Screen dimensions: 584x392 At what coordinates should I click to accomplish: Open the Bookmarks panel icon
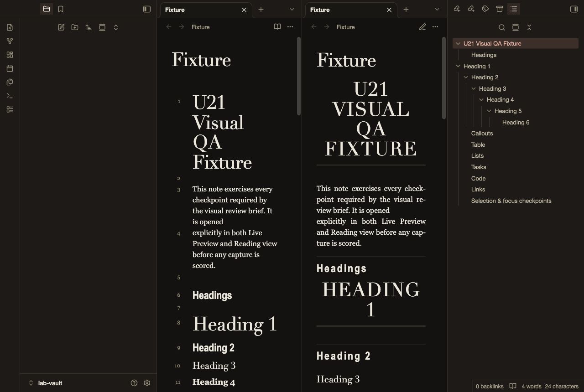click(61, 9)
